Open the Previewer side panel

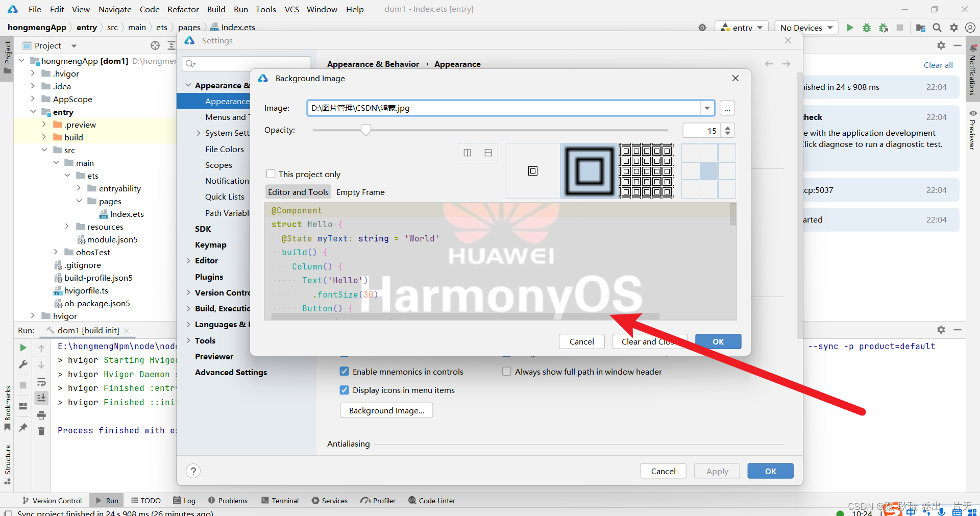pos(973,131)
